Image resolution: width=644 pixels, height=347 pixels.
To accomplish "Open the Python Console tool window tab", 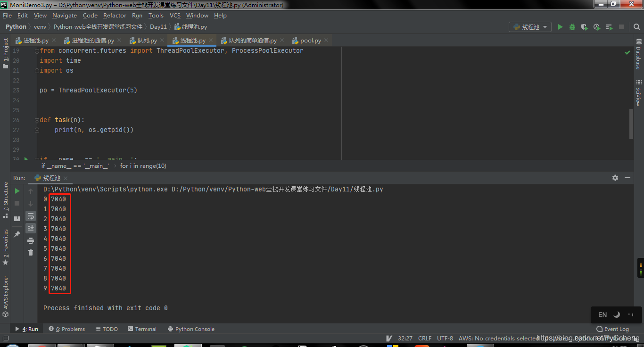I will coord(191,329).
